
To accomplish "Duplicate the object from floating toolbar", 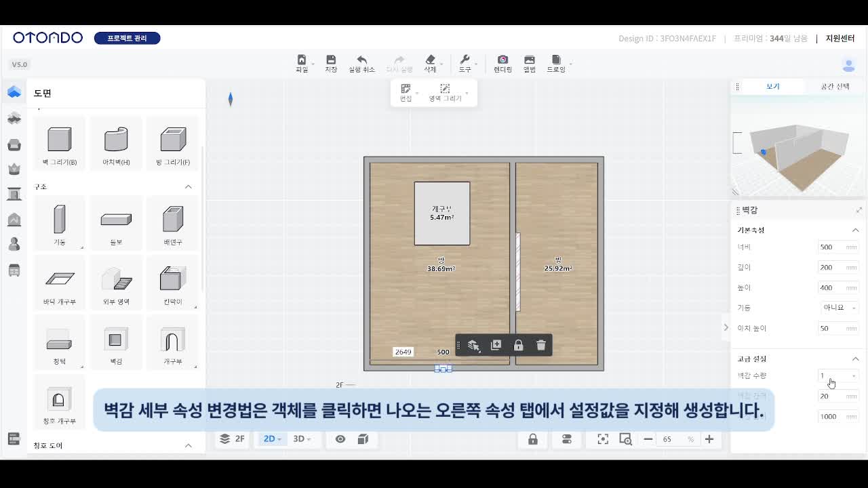I will pos(496,345).
